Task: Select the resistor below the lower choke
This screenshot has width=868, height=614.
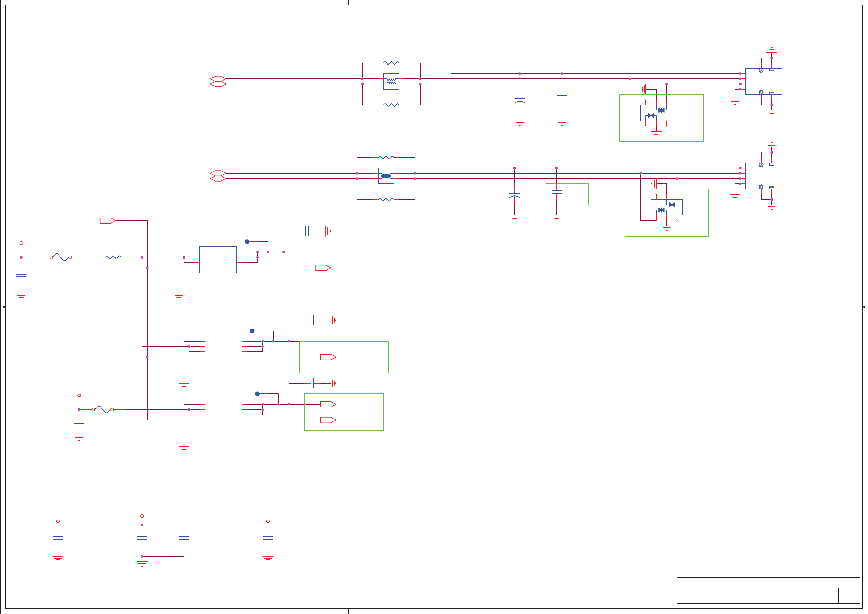Action: (x=386, y=199)
